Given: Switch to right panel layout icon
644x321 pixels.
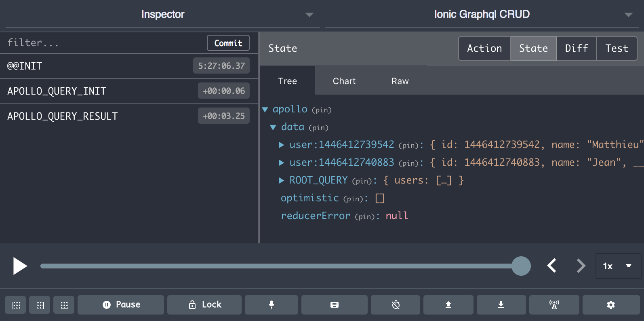Looking at the screenshot, I should coord(40,305).
